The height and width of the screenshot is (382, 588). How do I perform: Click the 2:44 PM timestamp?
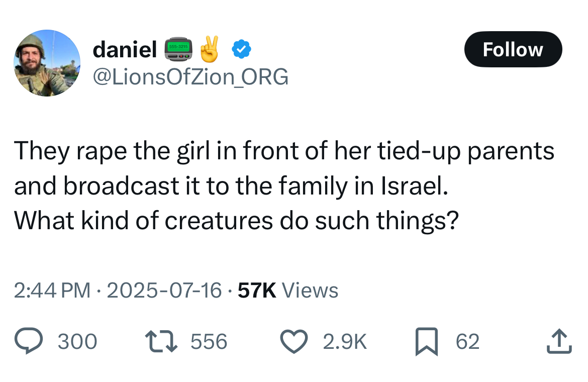[52, 290]
